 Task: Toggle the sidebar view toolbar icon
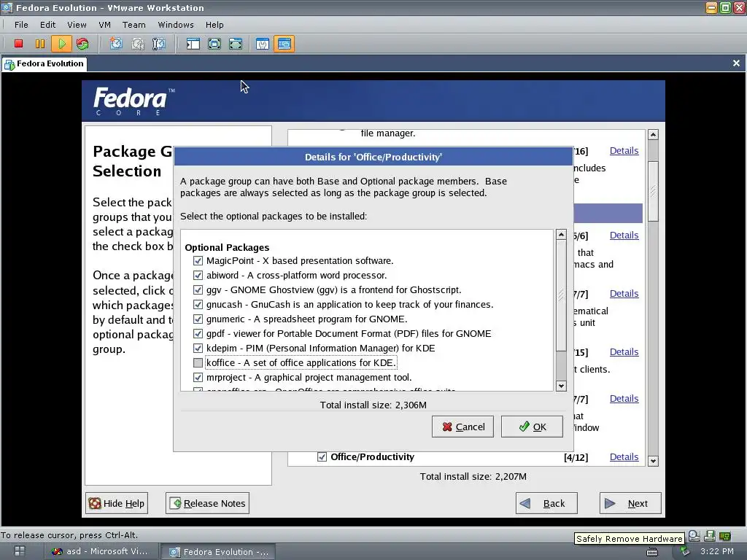coord(193,44)
